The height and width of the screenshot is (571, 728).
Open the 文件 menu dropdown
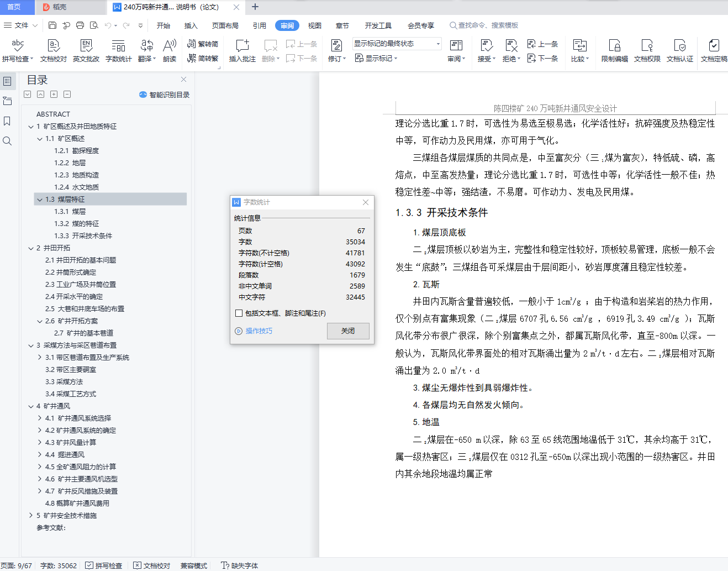[21, 25]
